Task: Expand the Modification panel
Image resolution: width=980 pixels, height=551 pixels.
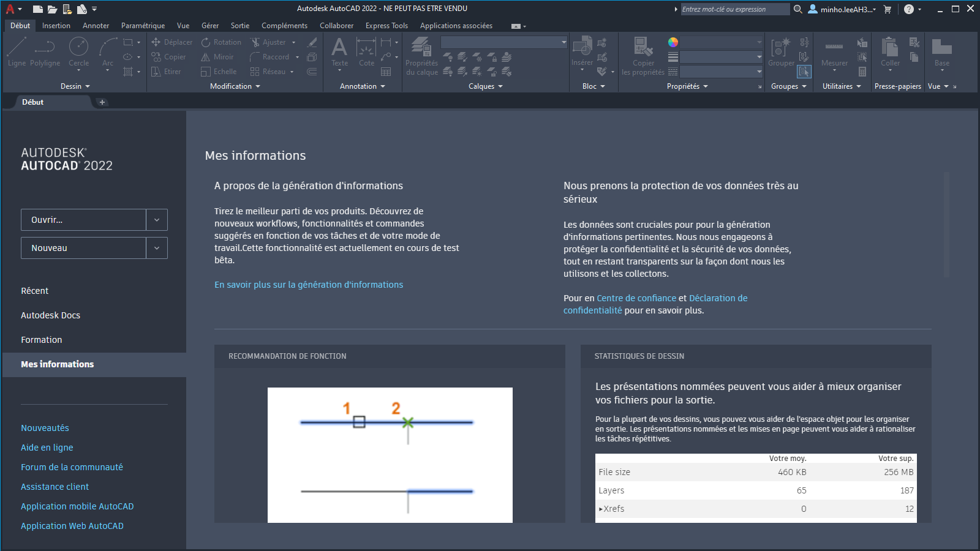Action: (235, 86)
